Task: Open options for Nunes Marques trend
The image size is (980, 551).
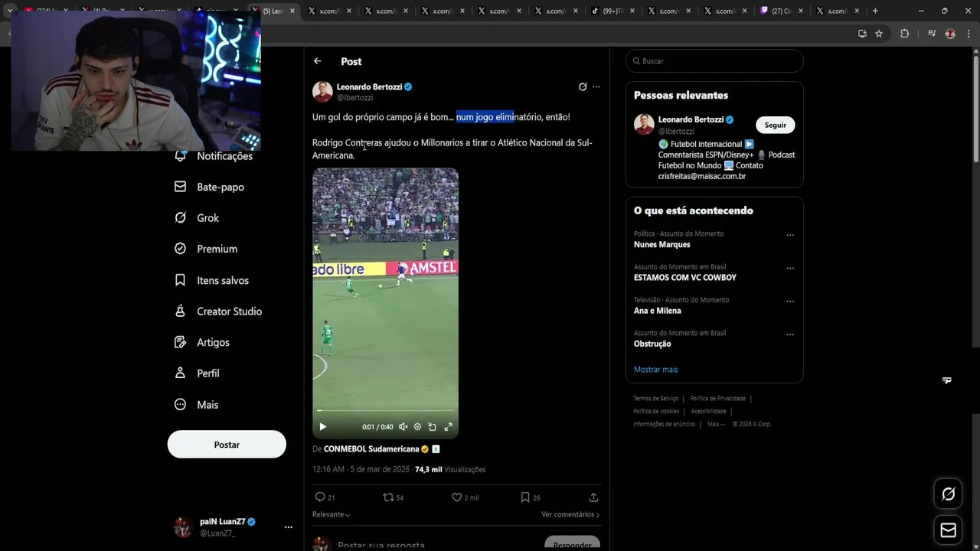Action: point(790,235)
